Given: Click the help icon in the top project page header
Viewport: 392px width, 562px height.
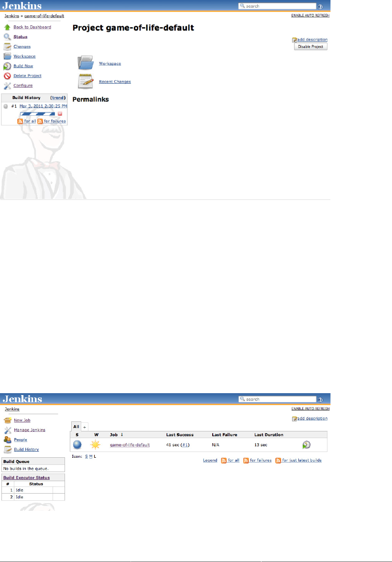Looking at the screenshot, I should [x=320, y=6].
